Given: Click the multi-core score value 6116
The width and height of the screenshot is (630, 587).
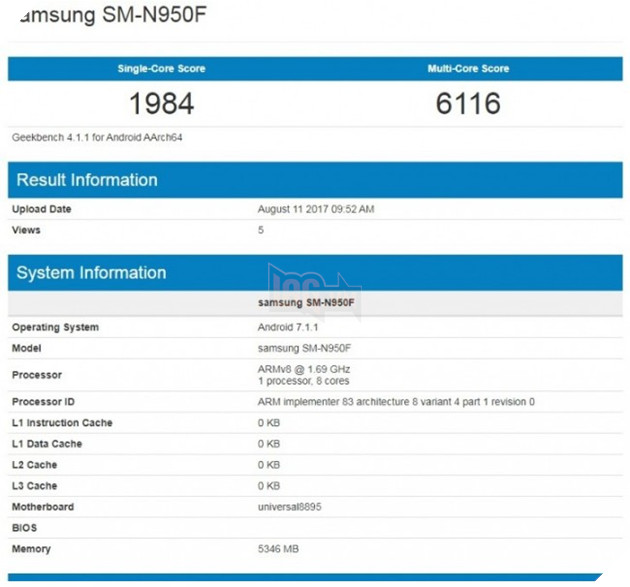Looking at the screenshot, I should click(468, 104).
